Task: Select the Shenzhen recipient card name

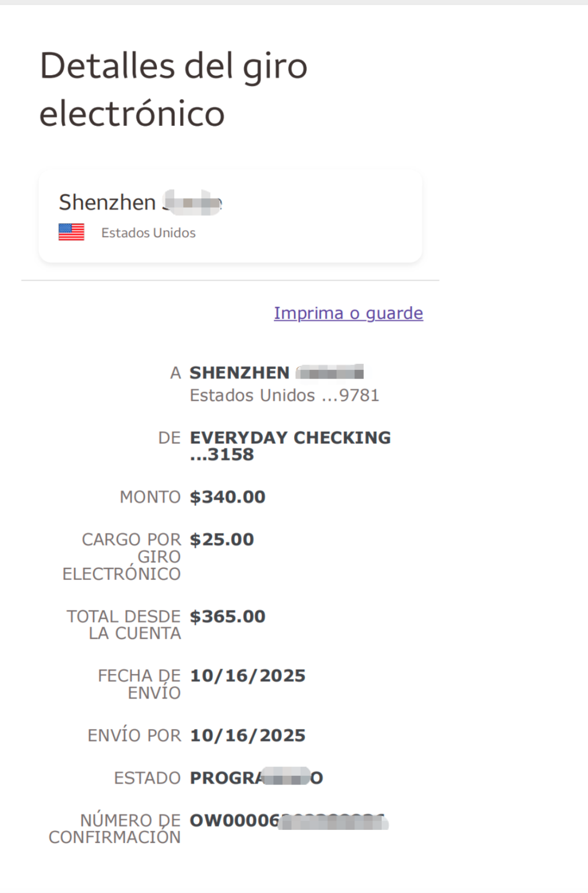Action: [x=140, y=203]
